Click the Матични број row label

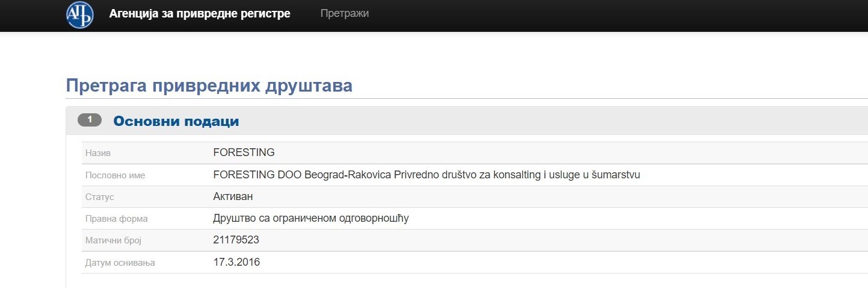[113, 240]
